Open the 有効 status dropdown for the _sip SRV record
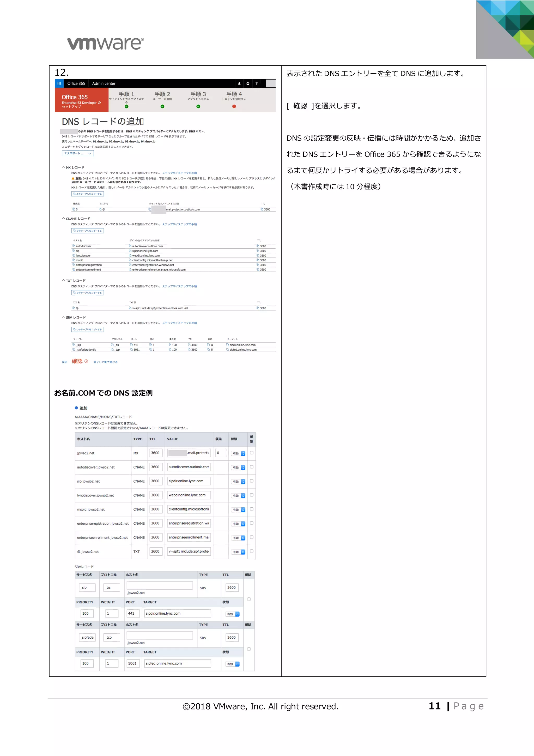Image resolution: width=534 pixels, height=756 pixels. 233,614
